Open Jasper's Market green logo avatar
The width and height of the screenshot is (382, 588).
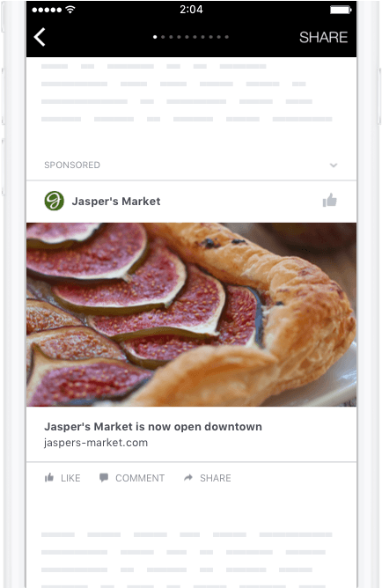click(x=54, y=201)
